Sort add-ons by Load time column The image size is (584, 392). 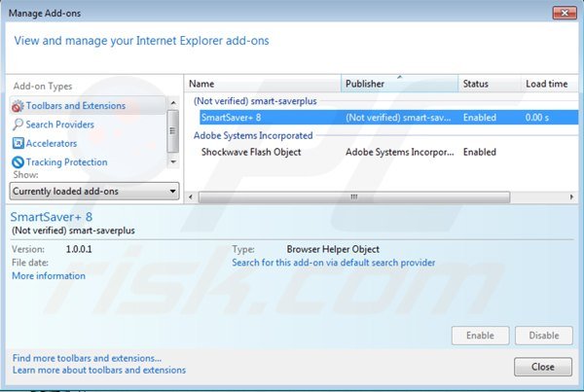coord(549,84)
